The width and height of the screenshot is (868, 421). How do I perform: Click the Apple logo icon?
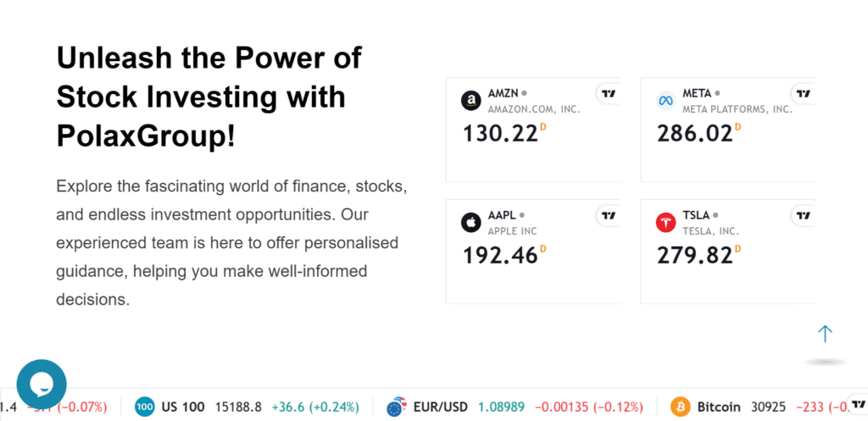coord(471,223)
